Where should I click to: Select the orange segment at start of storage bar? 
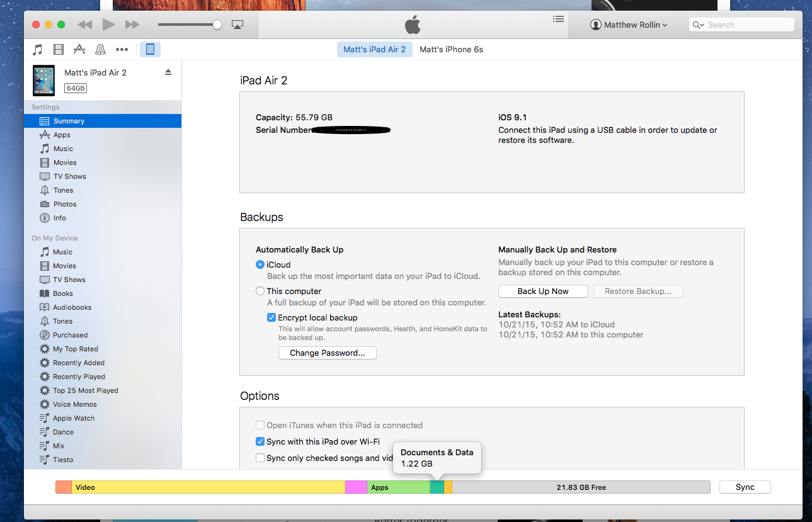tap(64, 487)
